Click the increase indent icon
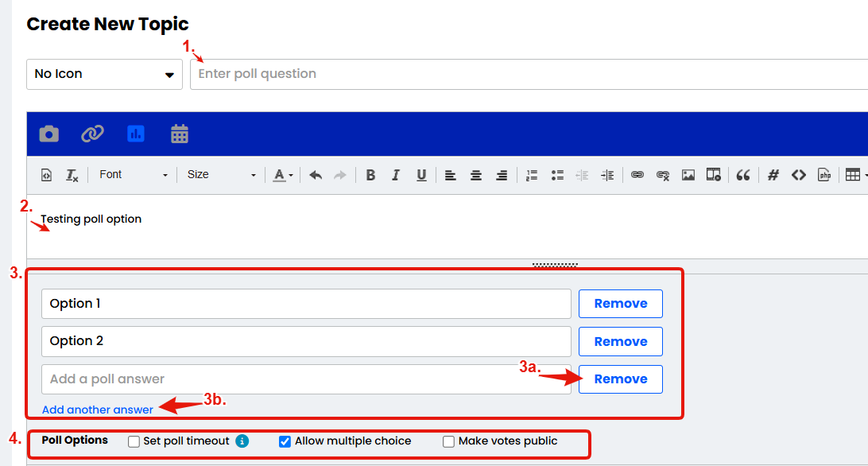Screen dimensions: 868x466 pos(607,175)
